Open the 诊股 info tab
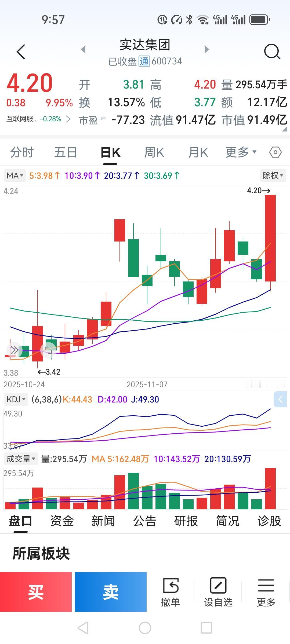 point(269,521)
